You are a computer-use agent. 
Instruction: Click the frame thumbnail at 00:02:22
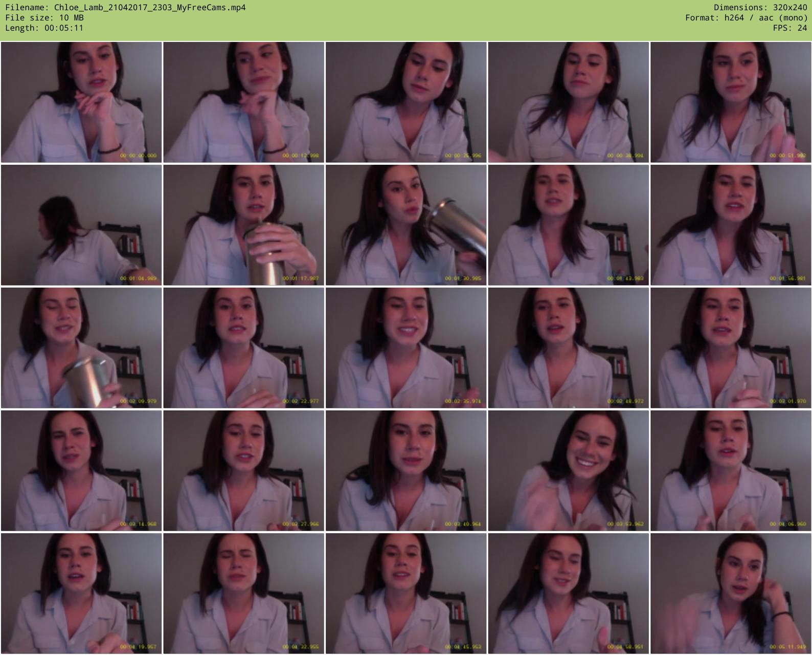(244, 348)
